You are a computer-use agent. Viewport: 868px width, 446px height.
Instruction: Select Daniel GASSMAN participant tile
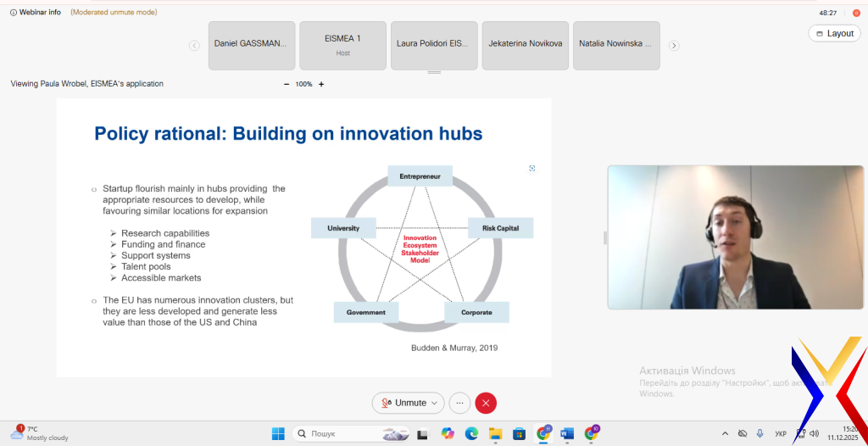(x=252, y=45)
